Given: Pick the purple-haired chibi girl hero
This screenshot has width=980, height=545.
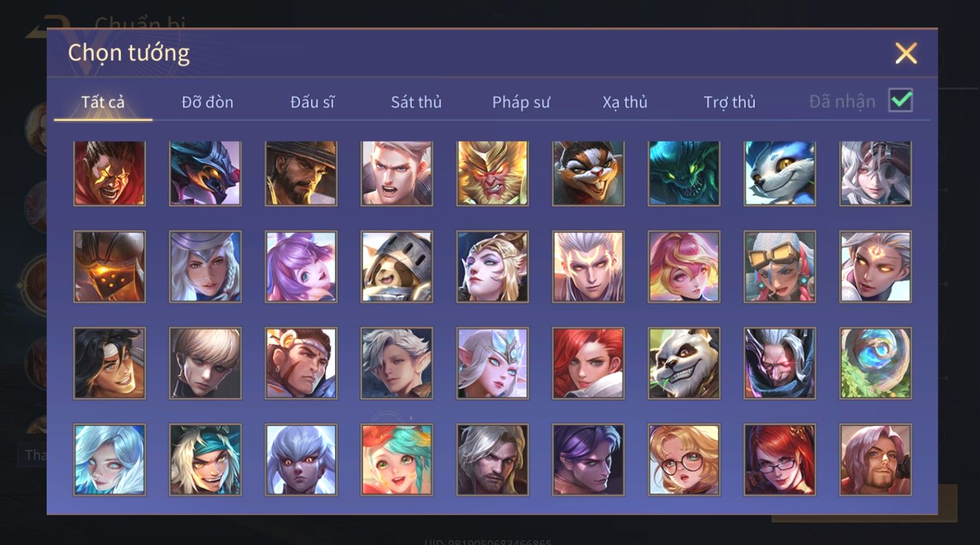Looking at the screenshot, I should pos(301,267).
